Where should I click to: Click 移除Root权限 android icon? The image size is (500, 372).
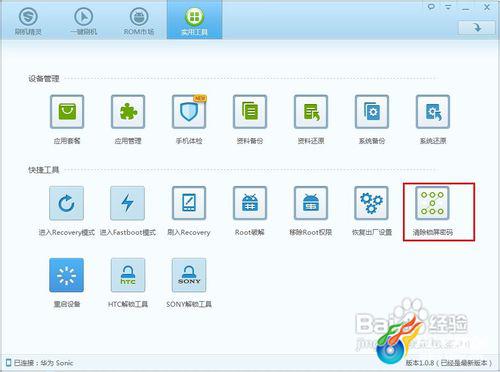pos(311,203)
